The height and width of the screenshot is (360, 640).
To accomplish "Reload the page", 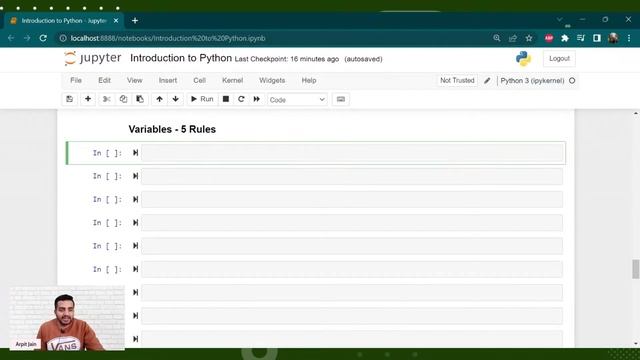I will point(43,38).
